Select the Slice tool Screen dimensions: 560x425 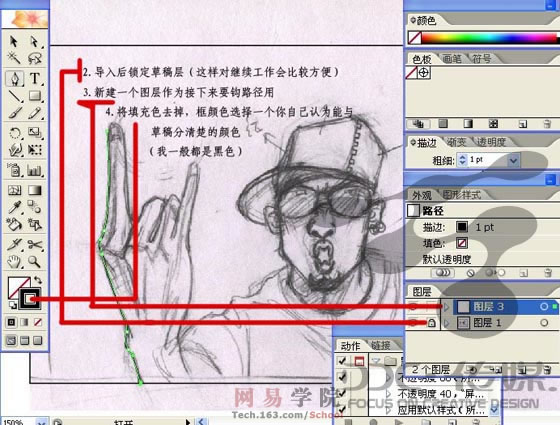15,244
